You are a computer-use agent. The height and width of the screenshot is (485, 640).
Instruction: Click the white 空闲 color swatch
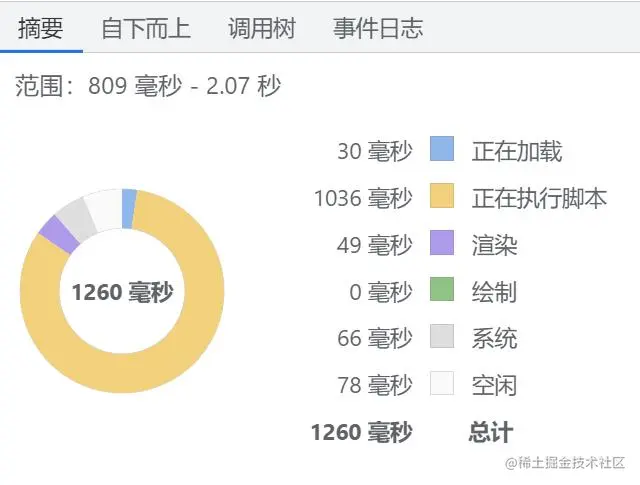(442, 385)
